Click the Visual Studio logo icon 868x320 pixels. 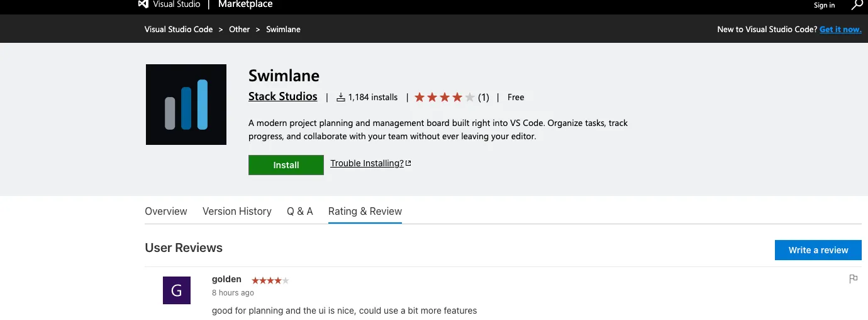pyautogui.click(x=143, y=4)
